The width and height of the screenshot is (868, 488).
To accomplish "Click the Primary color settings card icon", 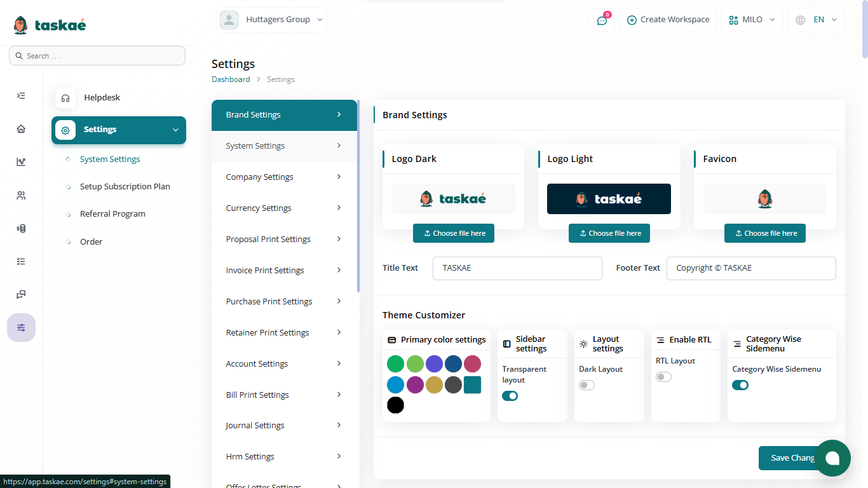I will [391, 340].
